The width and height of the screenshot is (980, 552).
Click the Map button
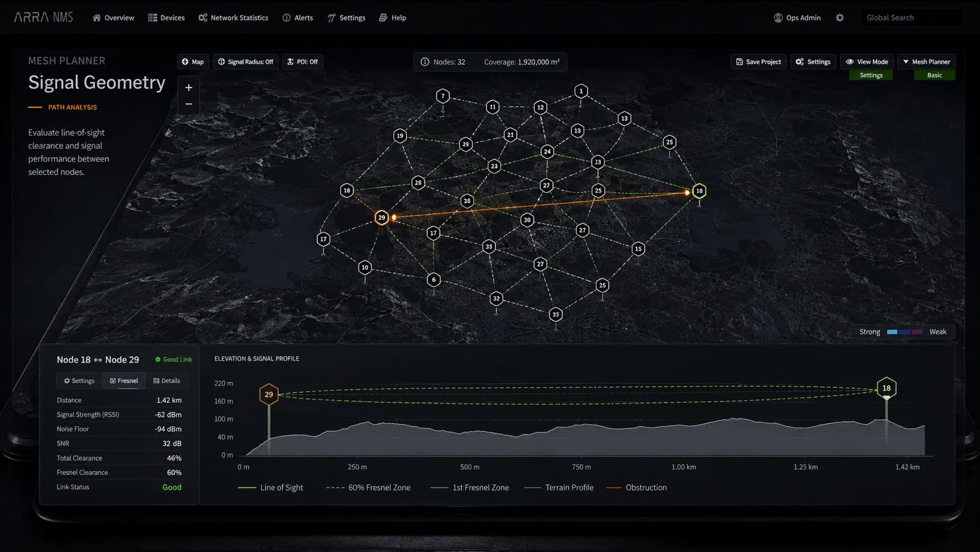tap(193, 62)
